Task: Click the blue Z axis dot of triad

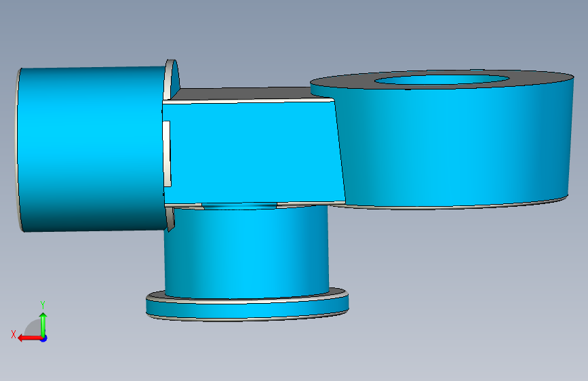Action: click(44, 338)
